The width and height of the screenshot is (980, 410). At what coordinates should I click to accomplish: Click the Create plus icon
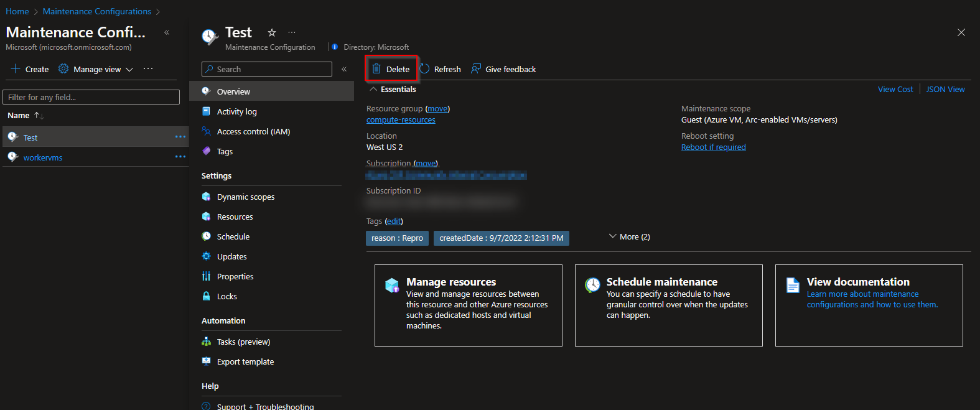pos(16,69)
